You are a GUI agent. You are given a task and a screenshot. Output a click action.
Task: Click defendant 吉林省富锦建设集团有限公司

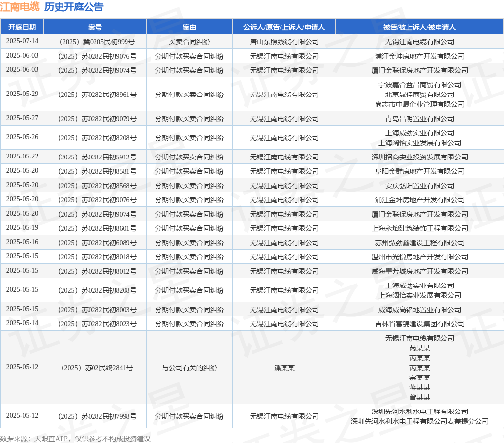[420, 324]
